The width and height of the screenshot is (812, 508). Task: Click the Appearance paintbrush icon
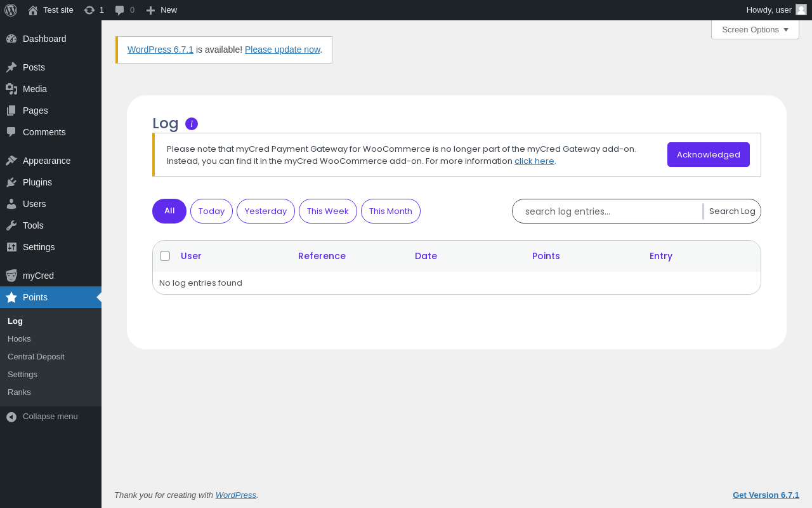point(11,161)
